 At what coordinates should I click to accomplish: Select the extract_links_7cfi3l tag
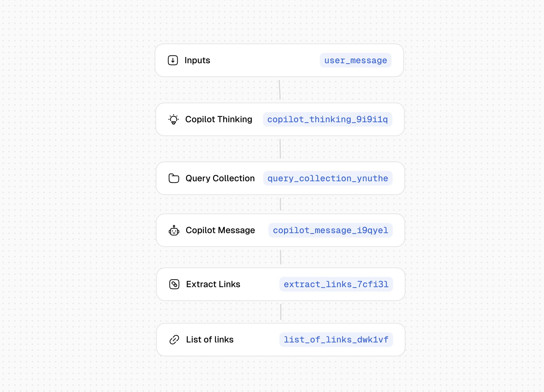(x=336, y=284)
